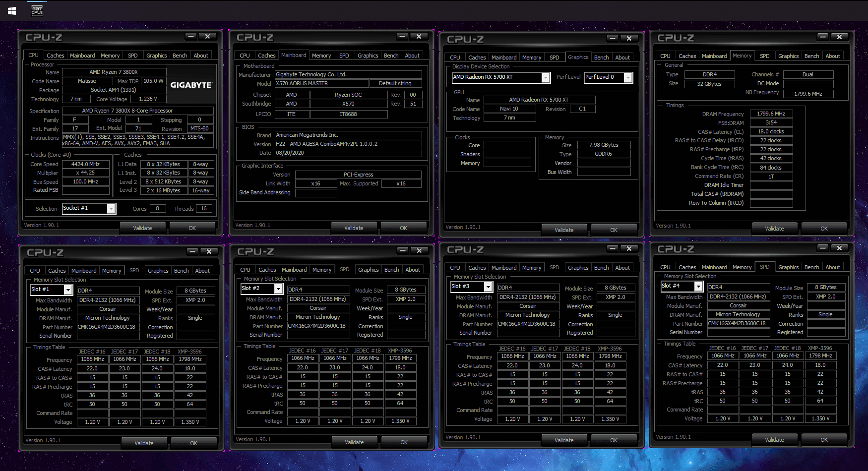This screenshot has height=471, width=868.
Task: Open Memory tab in the Slot #4 SPD window
Action: 742,267
